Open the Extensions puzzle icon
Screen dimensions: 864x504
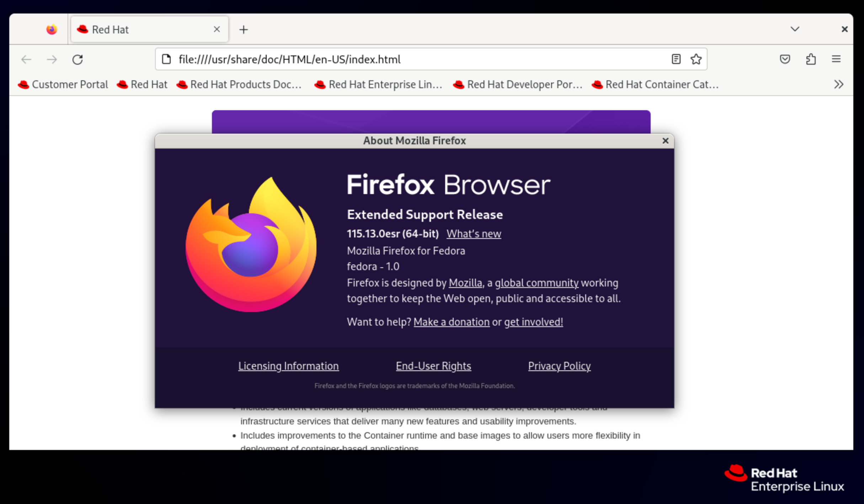[x=811, y=59]
